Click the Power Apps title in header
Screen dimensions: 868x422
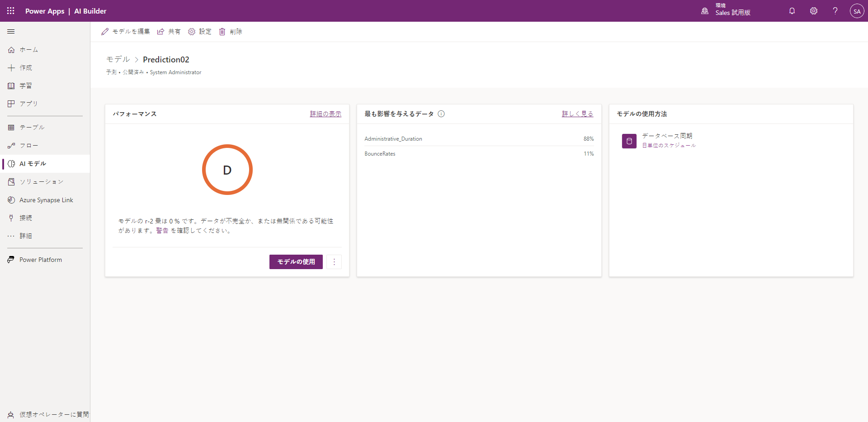pyautogui.click(x=45, y=11)
